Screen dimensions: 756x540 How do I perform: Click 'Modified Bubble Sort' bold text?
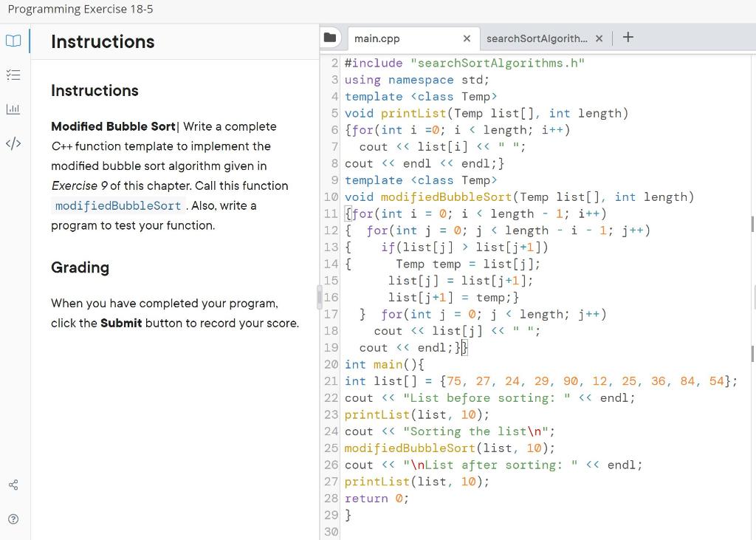113,126
